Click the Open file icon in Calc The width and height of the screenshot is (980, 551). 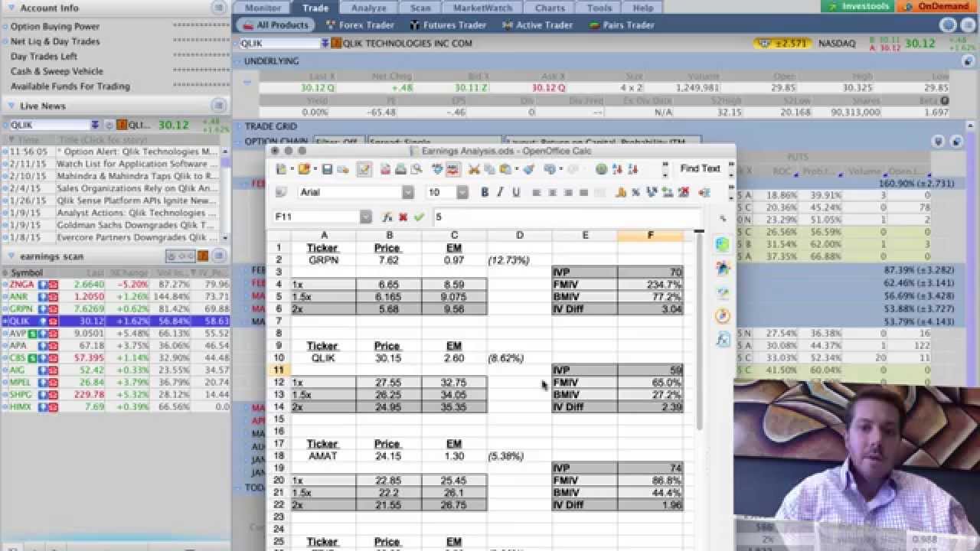pos(303,169)
